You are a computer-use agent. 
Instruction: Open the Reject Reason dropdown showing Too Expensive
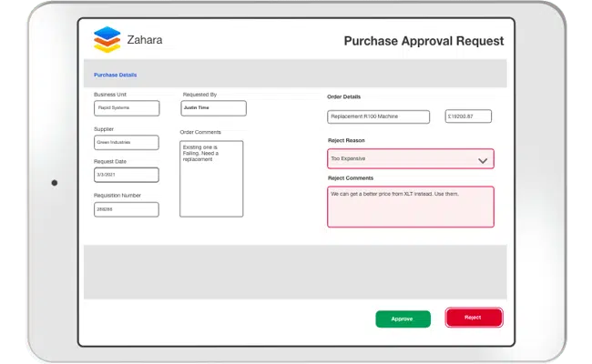[401, 159]
